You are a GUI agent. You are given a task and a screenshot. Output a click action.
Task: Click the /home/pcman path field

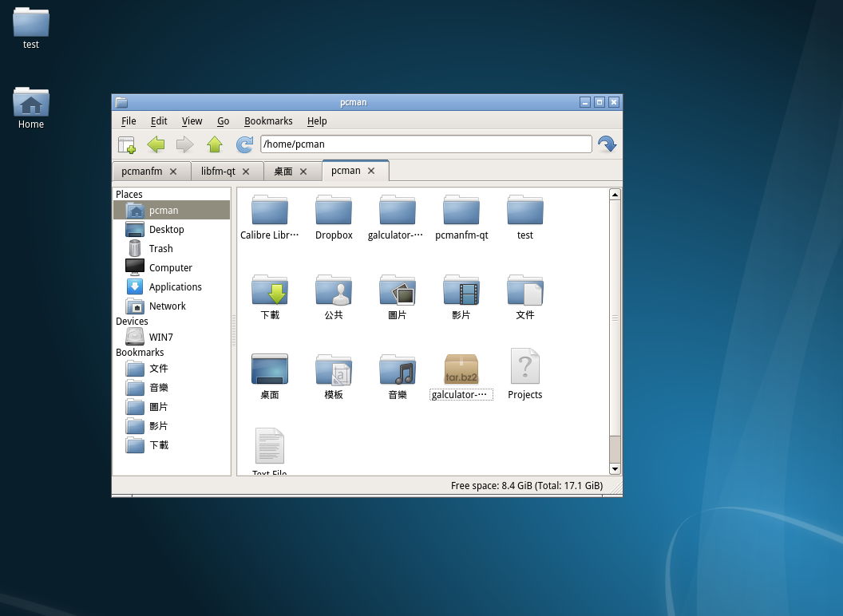[x=425, y=144]
